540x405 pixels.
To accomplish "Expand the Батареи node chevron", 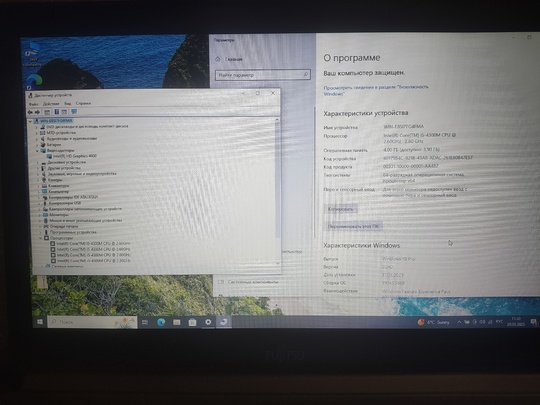I will click(37, 145).
